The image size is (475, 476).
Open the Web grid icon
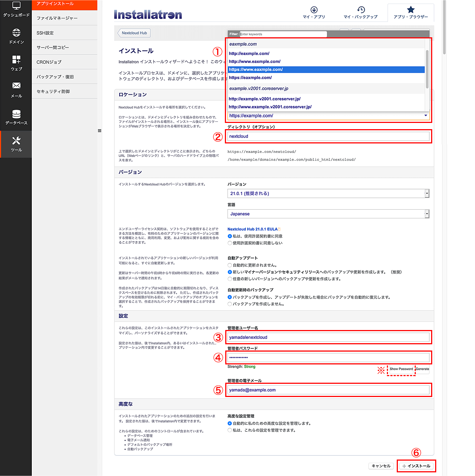16,59
